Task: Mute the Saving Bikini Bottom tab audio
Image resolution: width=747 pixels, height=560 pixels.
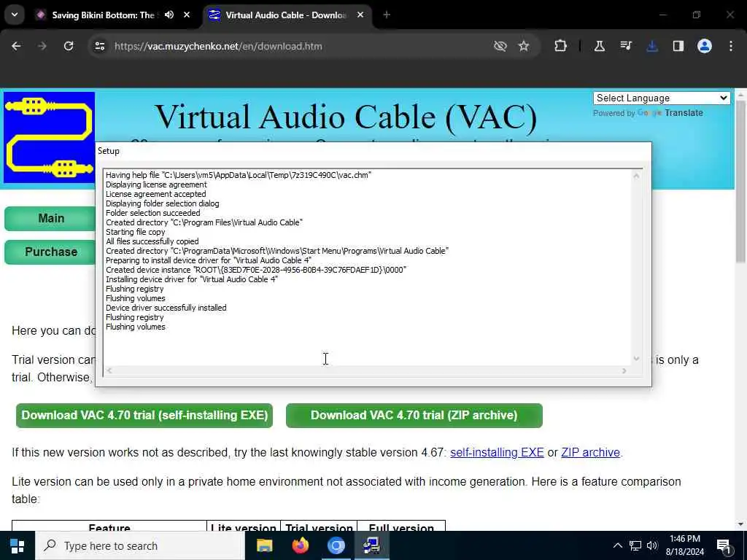Action: pyautogui.click(x=169, y=15)
